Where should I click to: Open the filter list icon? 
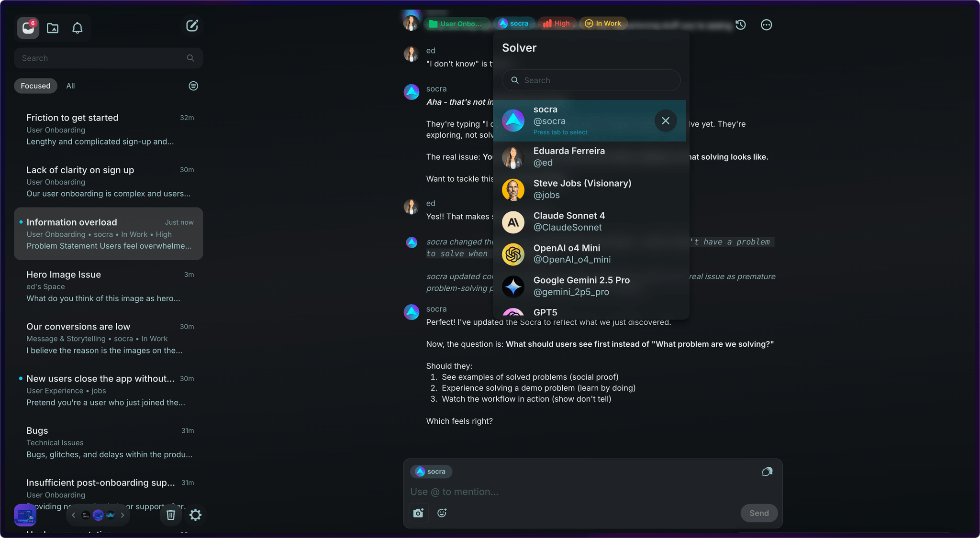[193, 86]
